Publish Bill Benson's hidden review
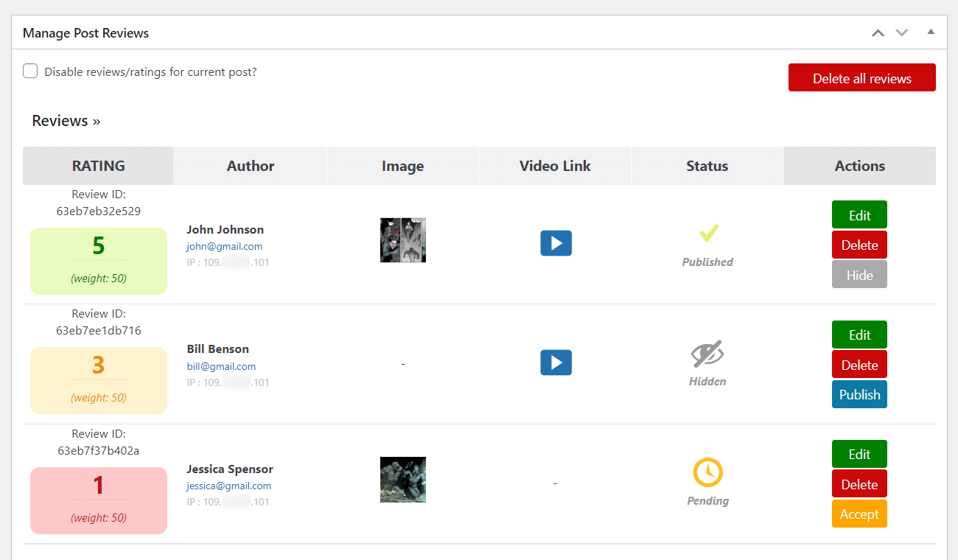 pyautogui.click(x=859, y=394)
